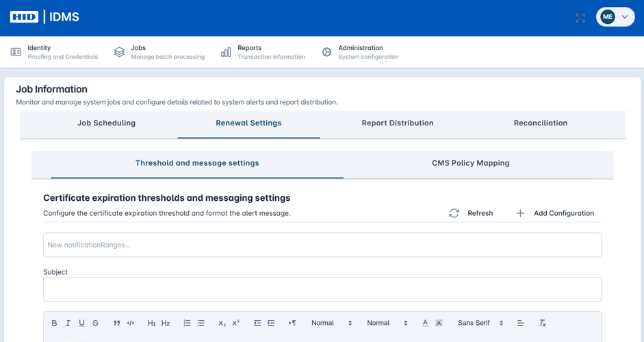Open the second Normal heading dropdown
This screenshot has width=644, height=342.
[387, 323]
